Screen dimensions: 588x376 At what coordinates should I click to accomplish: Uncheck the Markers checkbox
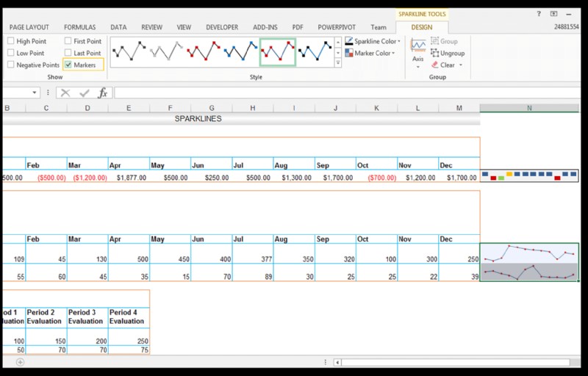click(x=68, y=65)
